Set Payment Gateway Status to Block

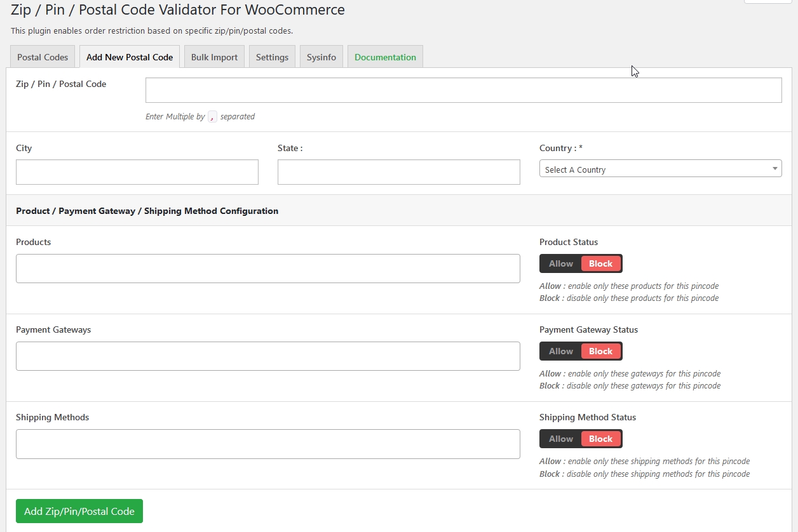[x=600, y=350]
